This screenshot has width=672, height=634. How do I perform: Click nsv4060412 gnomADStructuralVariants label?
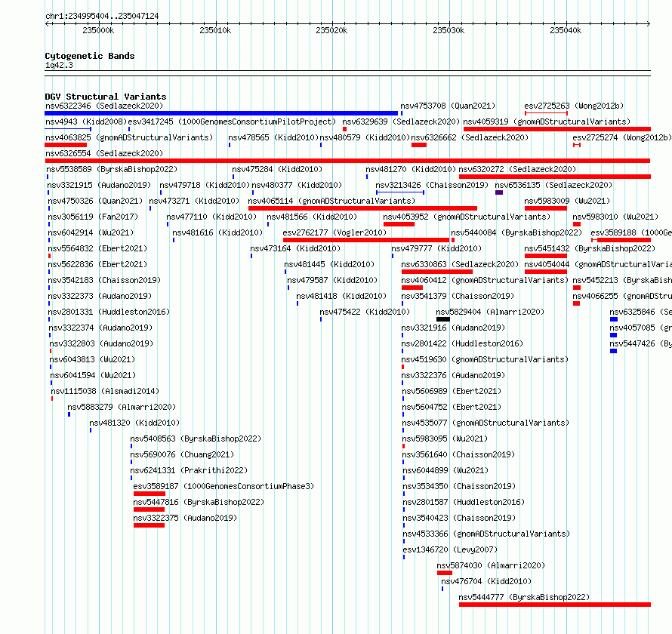coord(485,280)
